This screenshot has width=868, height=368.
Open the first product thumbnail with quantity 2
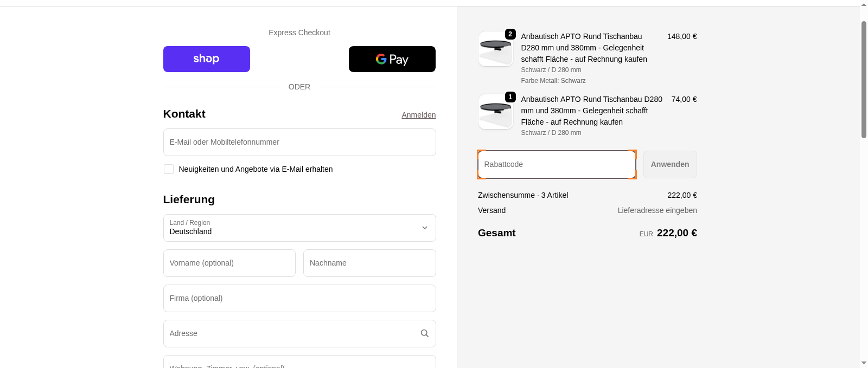[x=495, y=50]
